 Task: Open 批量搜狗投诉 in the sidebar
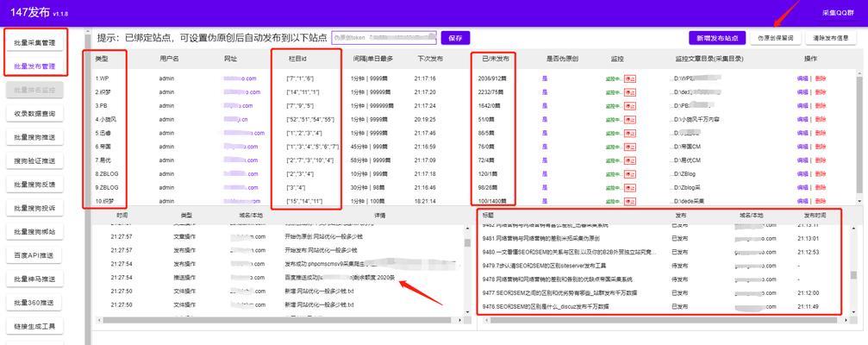click(34, 208)
